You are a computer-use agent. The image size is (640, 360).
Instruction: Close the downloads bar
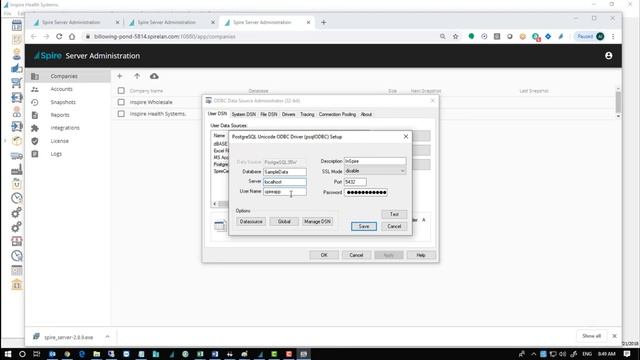pyautogui.click(x=614, y=336)
